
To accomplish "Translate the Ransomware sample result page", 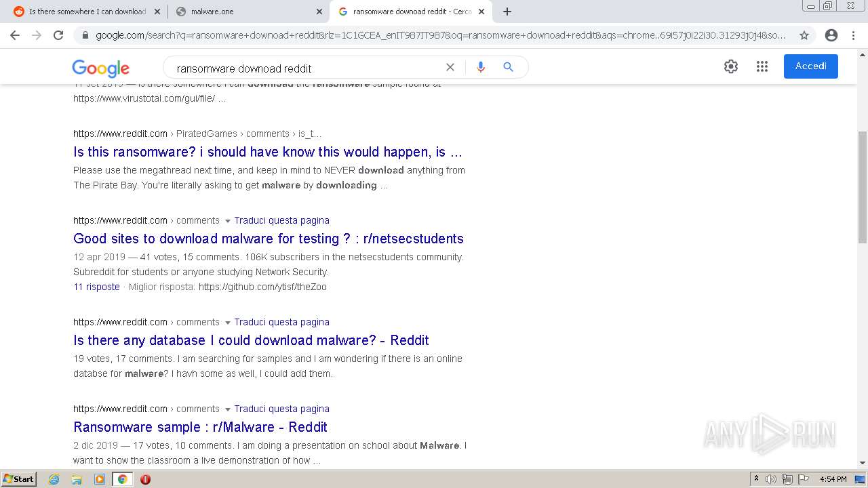I will [x=281, y=409].
